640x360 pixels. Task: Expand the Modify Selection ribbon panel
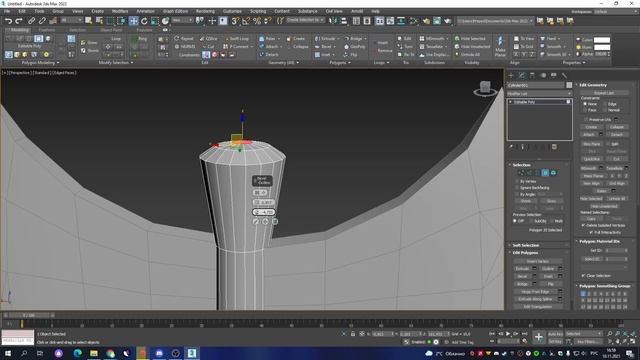[x=116, y=63]
